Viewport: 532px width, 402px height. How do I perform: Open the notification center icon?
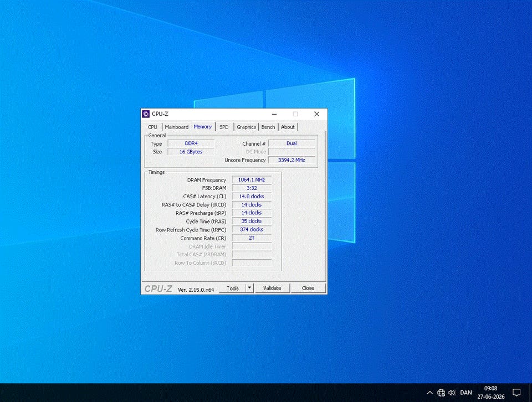tap(516, 393)
